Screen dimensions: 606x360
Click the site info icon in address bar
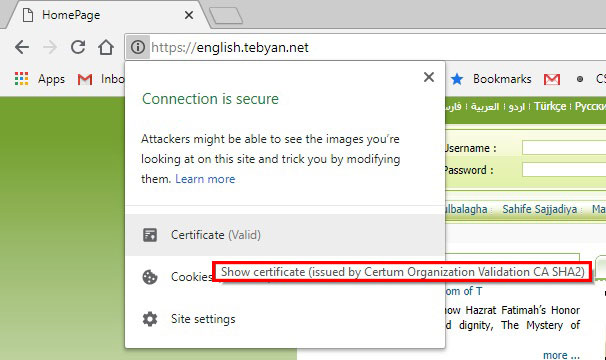point(138,47)
